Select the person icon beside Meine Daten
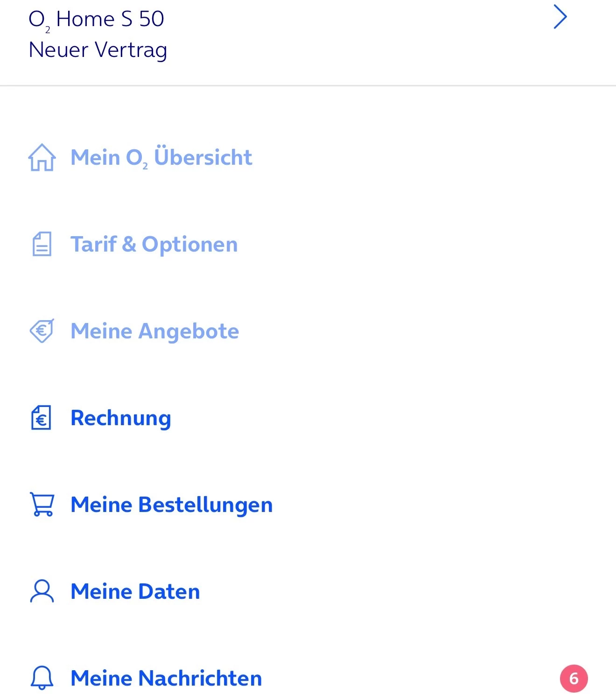Screen dimensions: 616x694 click(x=42, y=591)
